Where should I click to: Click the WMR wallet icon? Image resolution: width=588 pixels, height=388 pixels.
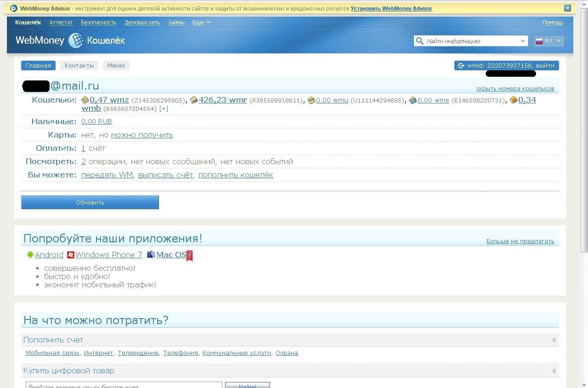tap(194, 100)
